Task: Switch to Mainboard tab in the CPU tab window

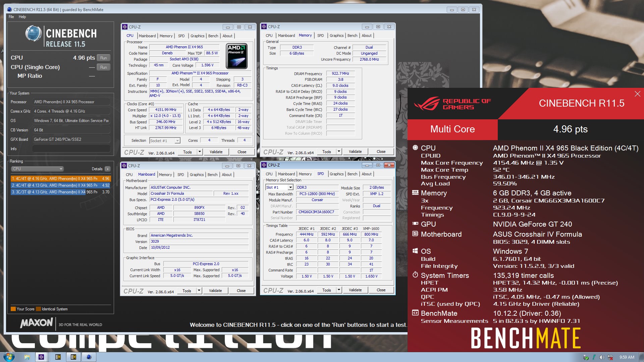Action: pos(147,36)
